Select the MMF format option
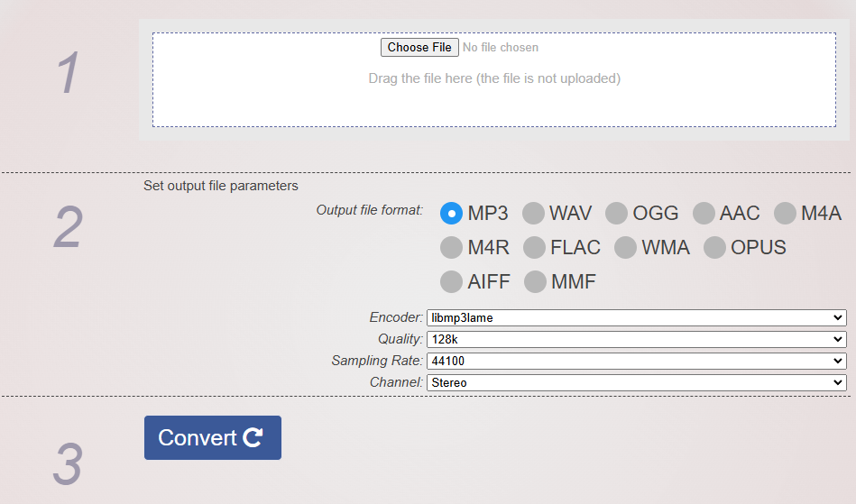856x504 pixels. [535, 282]
